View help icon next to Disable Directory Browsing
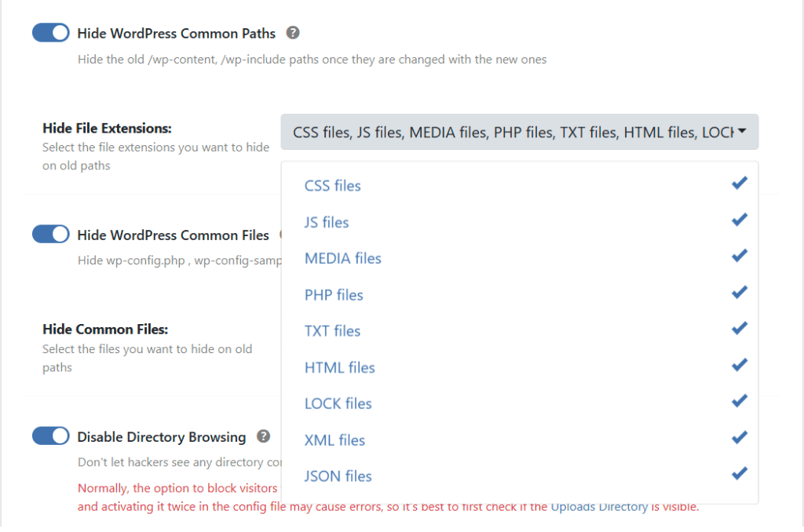 coord(265,435)
